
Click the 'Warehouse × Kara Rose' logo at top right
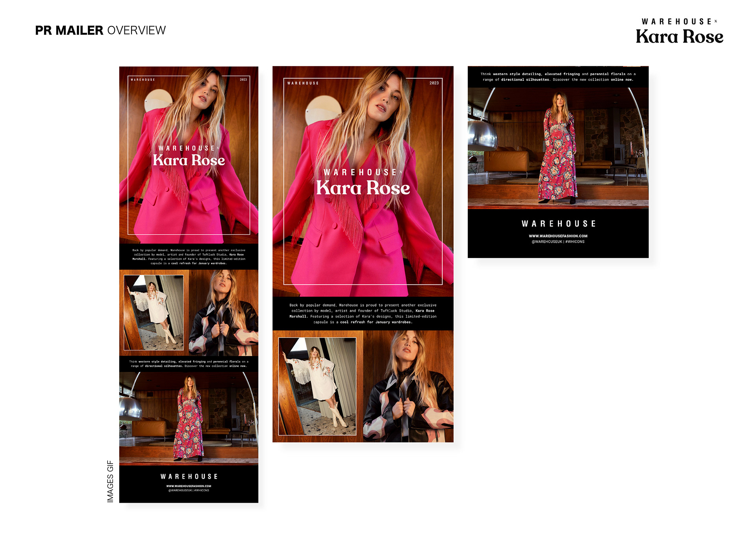pos(680,31)
